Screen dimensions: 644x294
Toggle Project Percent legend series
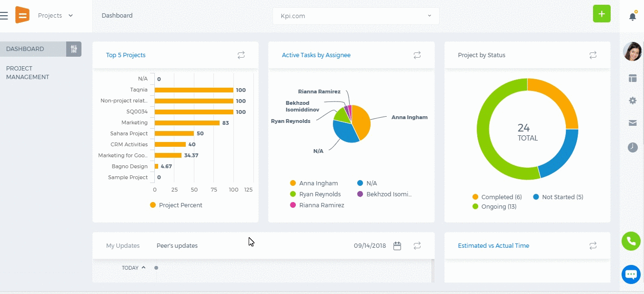[176, 205]
